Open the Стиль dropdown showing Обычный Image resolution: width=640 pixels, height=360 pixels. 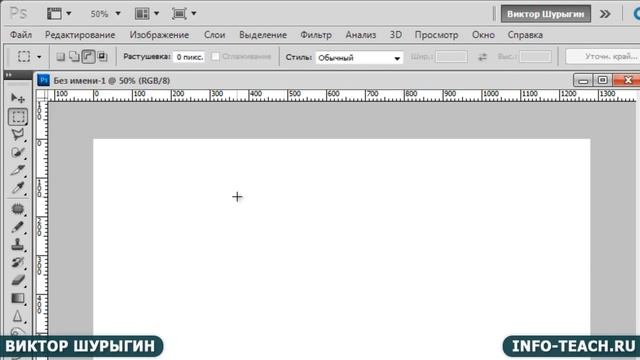(359, 58)
